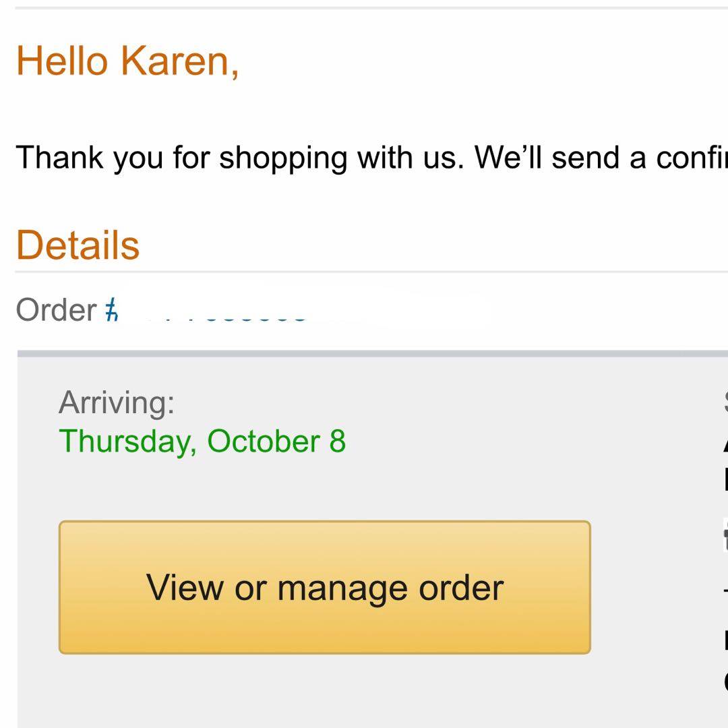Click the gray Order label
The image size is (728, 728).
pos(57,310)
